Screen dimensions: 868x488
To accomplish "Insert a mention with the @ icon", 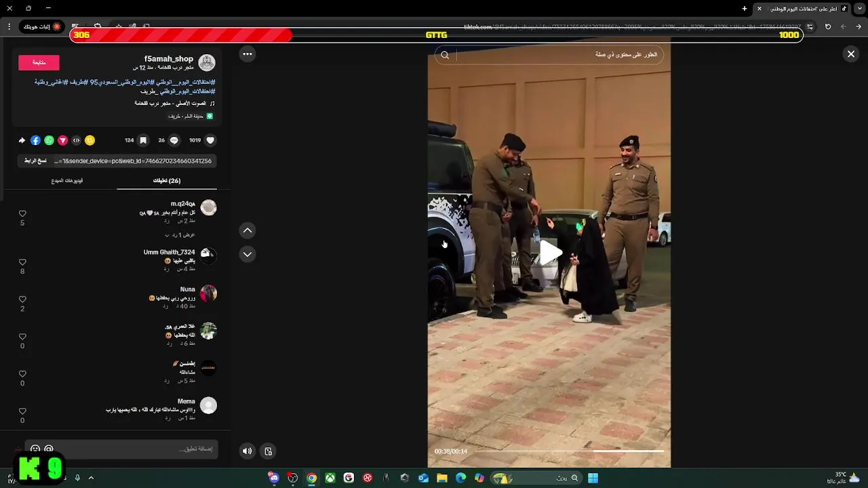I will point(49,449).
